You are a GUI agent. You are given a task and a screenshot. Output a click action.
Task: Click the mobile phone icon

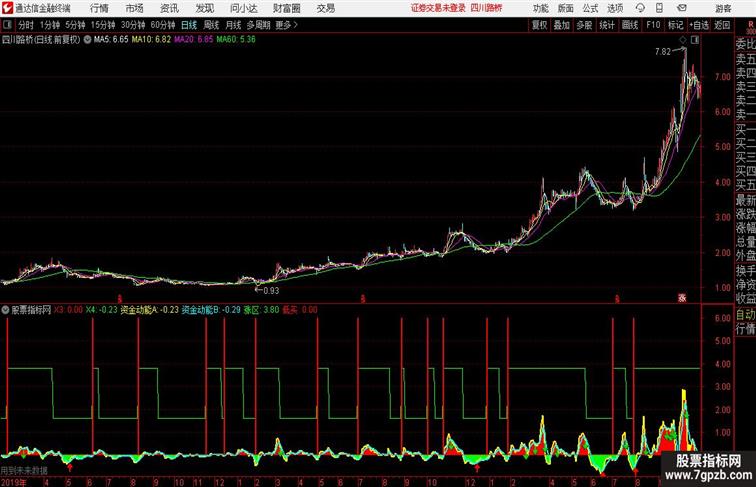point(659,8)
